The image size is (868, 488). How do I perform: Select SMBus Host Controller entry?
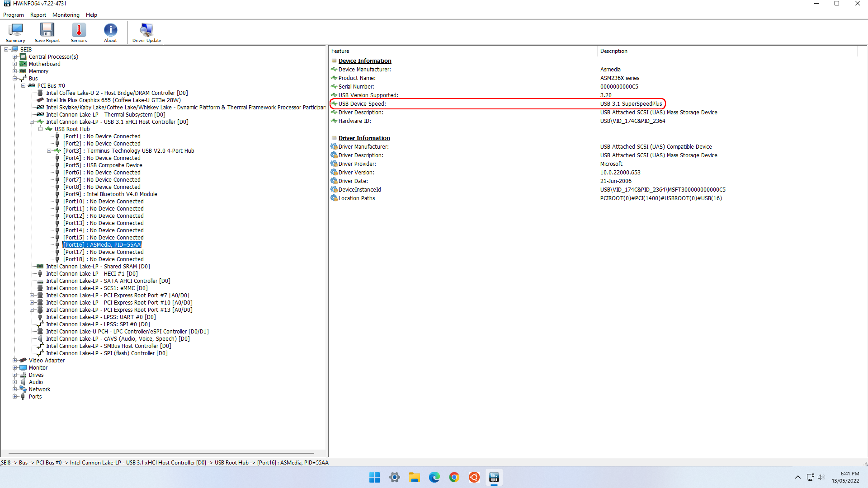pos(108,346)
